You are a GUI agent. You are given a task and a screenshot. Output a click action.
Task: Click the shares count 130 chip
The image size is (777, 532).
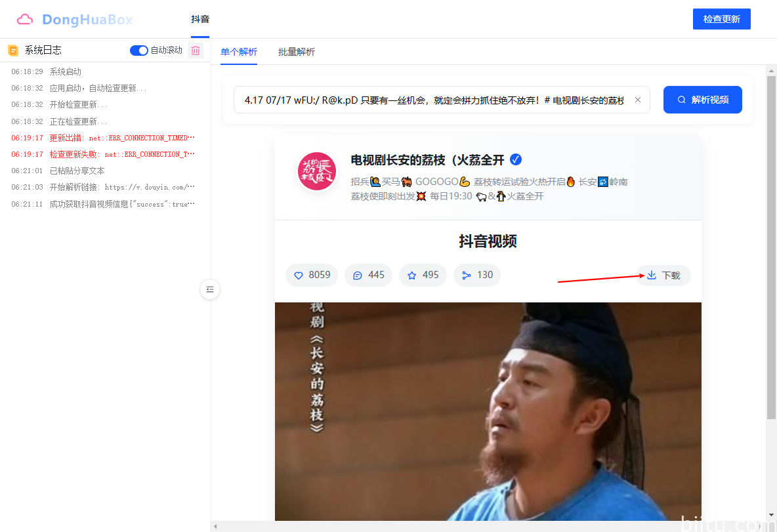tap(476, 275)
